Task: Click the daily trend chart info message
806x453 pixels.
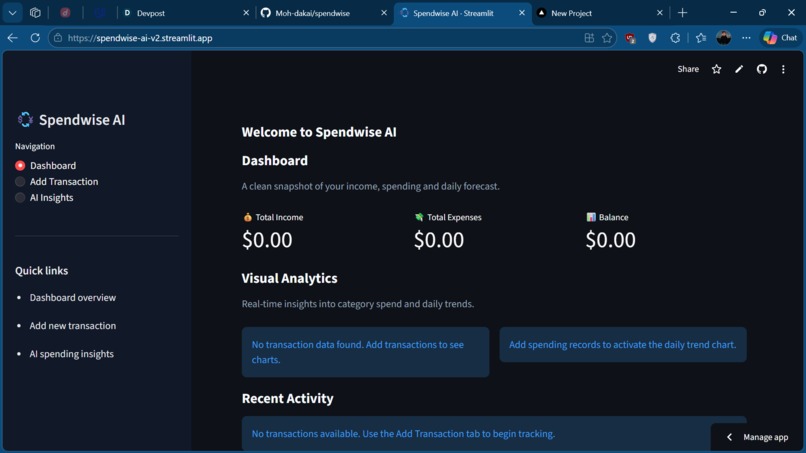Action: pyautogui.click(x=622, y=345)
